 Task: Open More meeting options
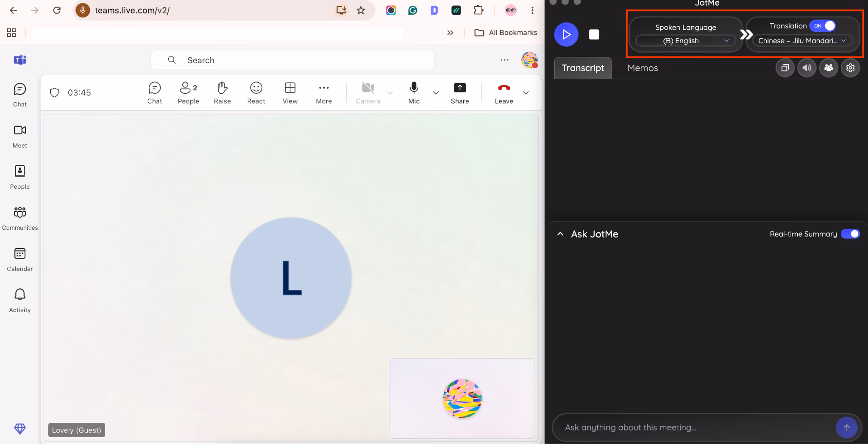coord(324,93)
